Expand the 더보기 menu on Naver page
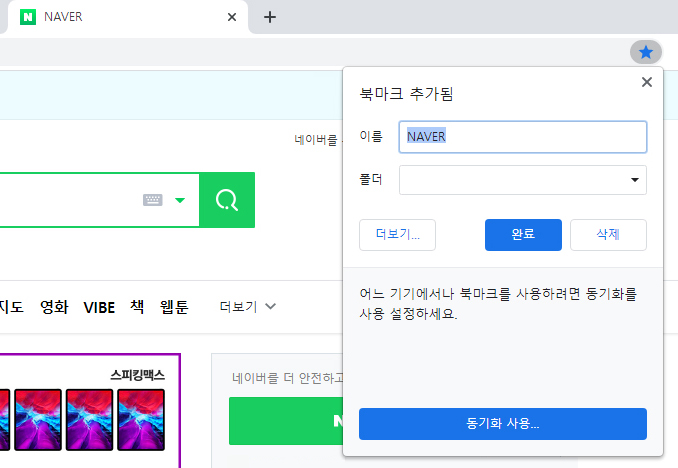678x468 pixels. tap(247, 307)
